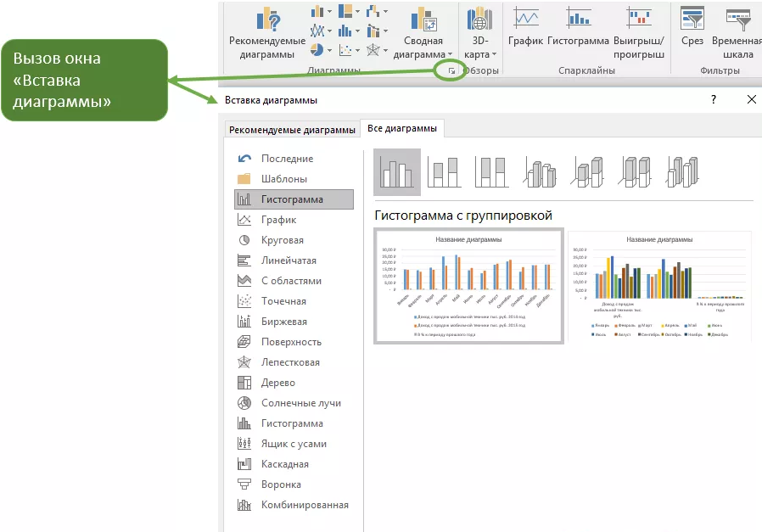762x532 pixels.
Task: Open the Диаграммы group dialog launcher
Action: (x=451, y=71)
